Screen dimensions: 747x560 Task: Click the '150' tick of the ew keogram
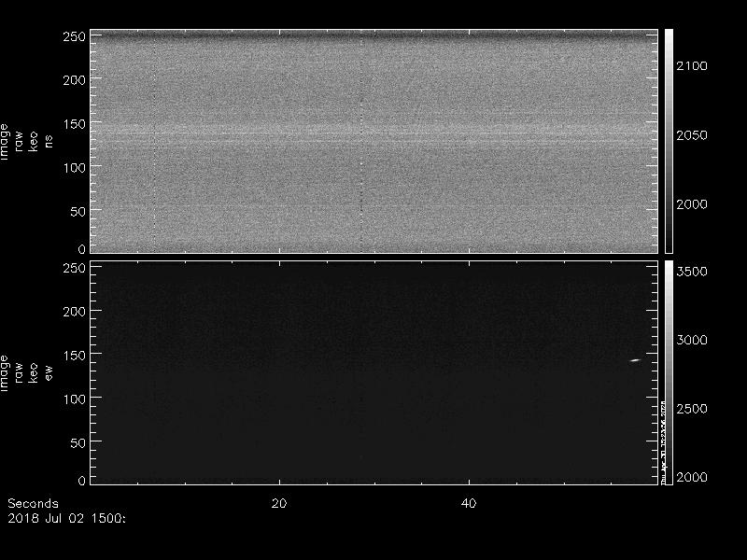[75, 356]
